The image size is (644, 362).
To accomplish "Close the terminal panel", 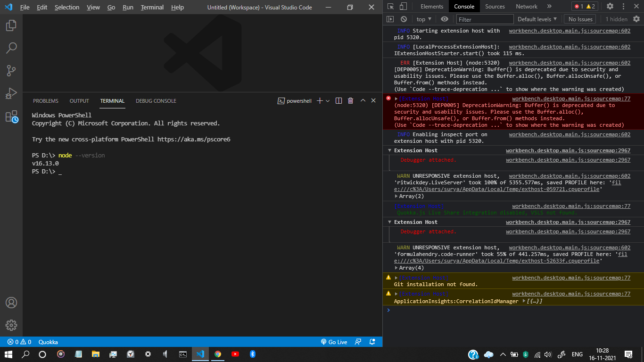I will 374,101.
